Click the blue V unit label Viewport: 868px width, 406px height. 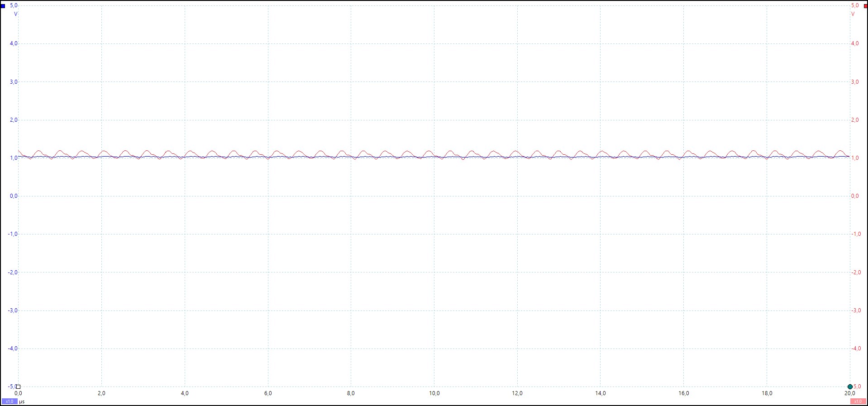(x=16, y=14)
